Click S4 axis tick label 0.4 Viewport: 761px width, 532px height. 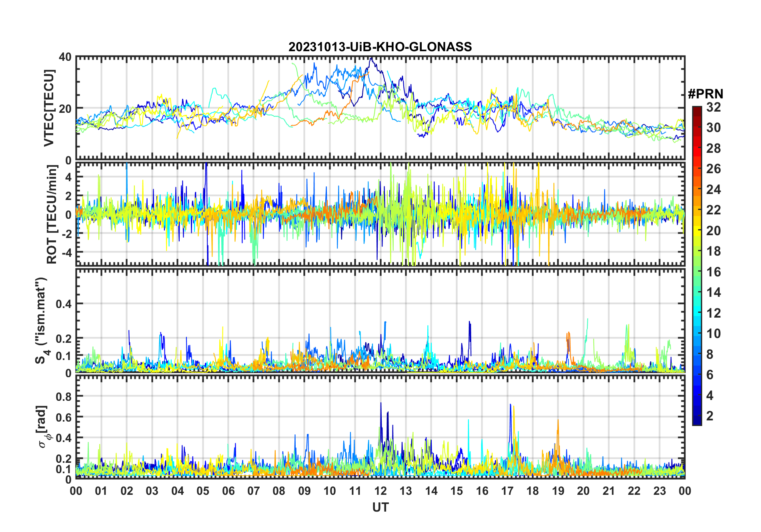pyautogui.click(x=64, y=304)
